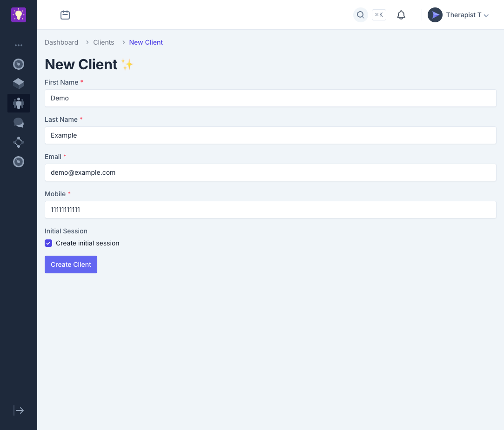This screenshot has width=504, height=430.
Task: Click the search magnifier icon
Action: point(361,15)
